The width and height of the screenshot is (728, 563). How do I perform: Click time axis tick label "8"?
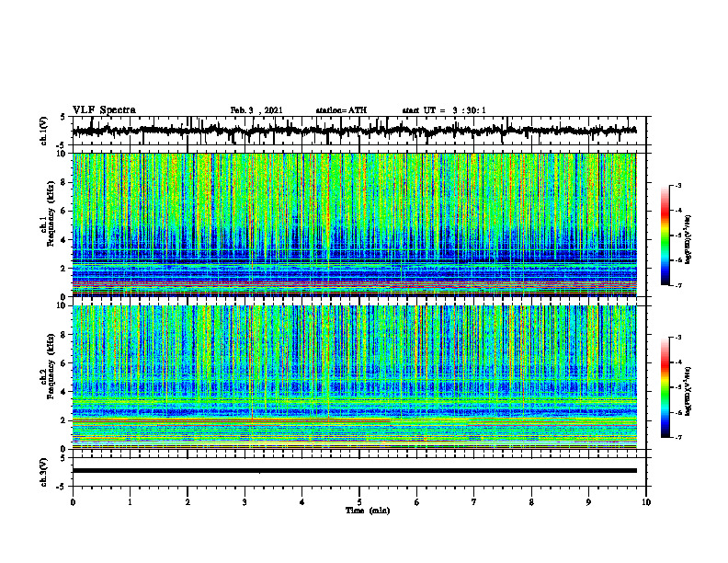point(531,502)
